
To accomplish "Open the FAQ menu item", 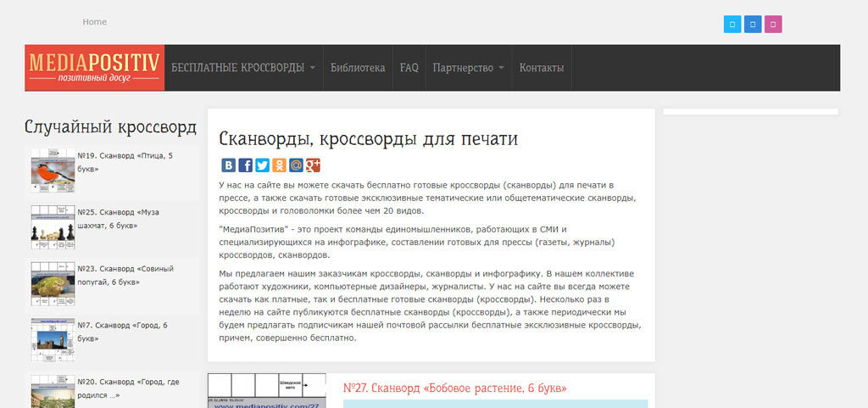I will click(x=409, y=68).
